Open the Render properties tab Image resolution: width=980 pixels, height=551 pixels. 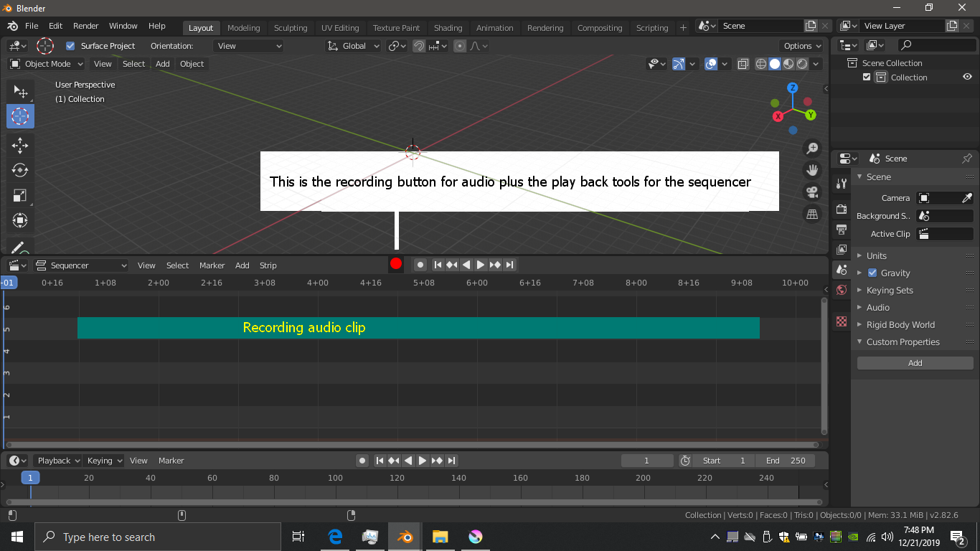click(x=842, y=209)
